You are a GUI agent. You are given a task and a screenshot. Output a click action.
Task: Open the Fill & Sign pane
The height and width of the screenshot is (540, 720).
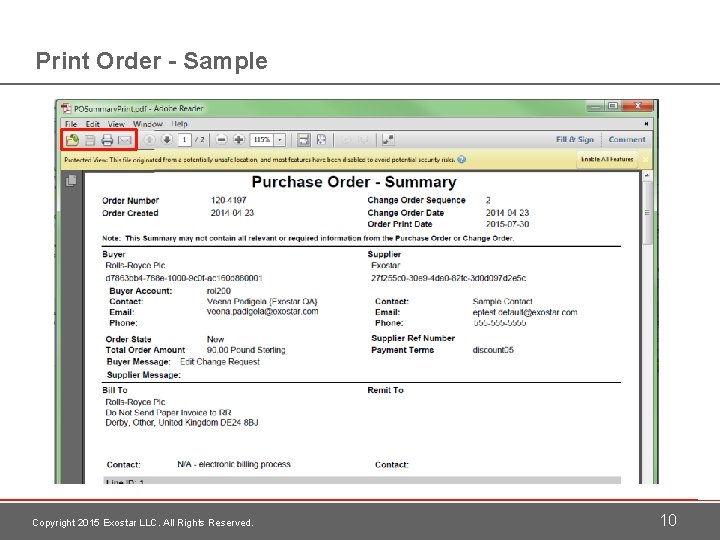tap(575, 139)
